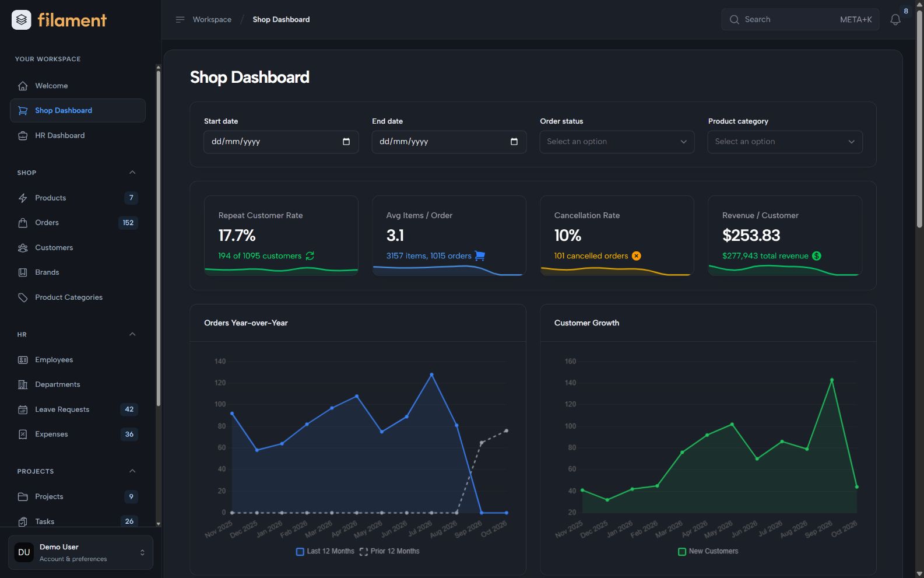
Task: Click the Leave Requests calendar icon
Action: (23, 409)
